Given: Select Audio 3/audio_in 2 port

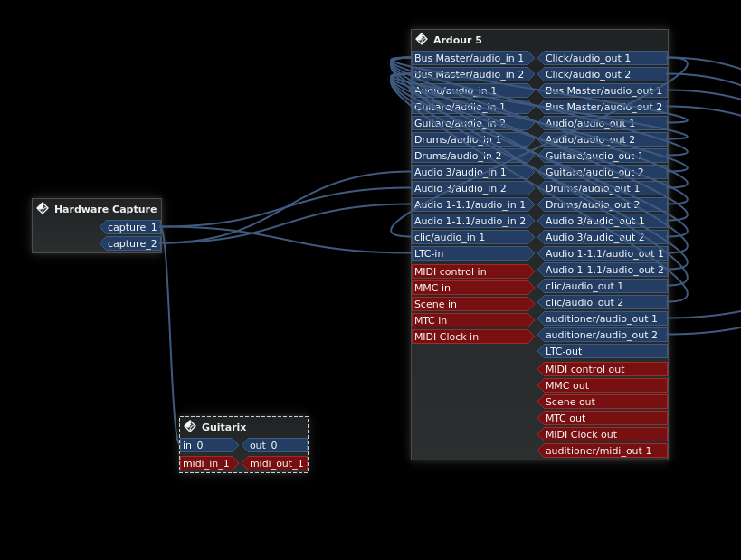Looking at the screenshot, I should coord(473,188).
